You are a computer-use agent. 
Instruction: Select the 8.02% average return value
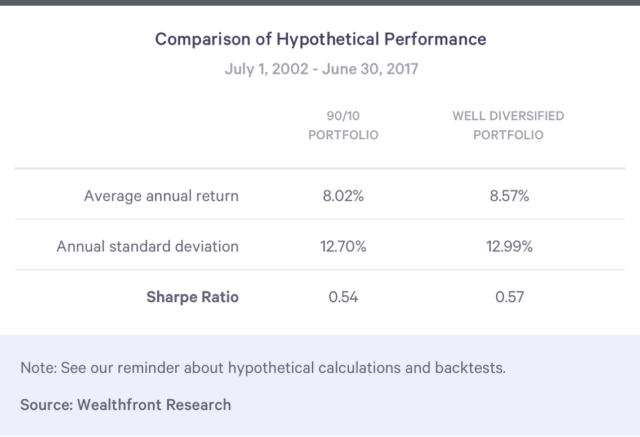tap(343, 195)
